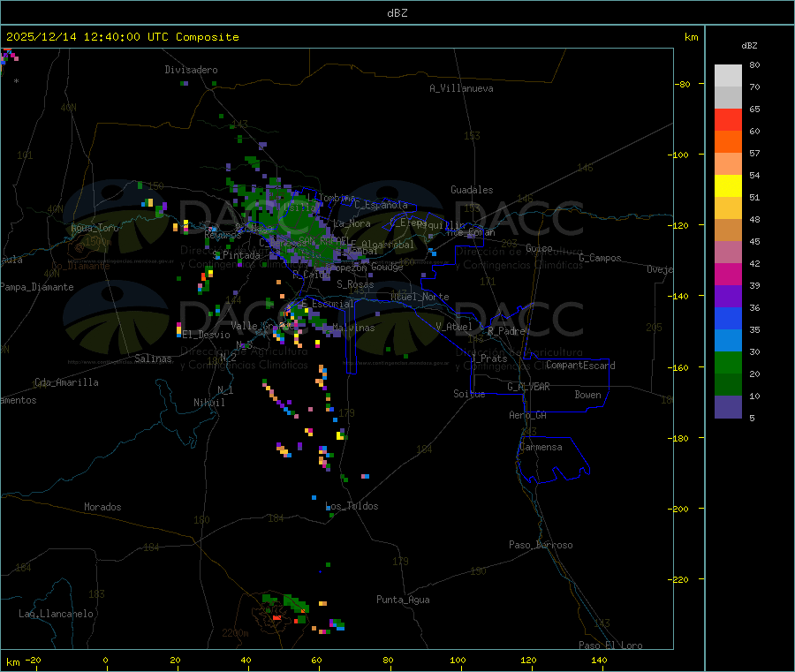The image size is (795, 672).
Task: Select the red 65 dBZ legend swatch
Action: tap(728, 119)
